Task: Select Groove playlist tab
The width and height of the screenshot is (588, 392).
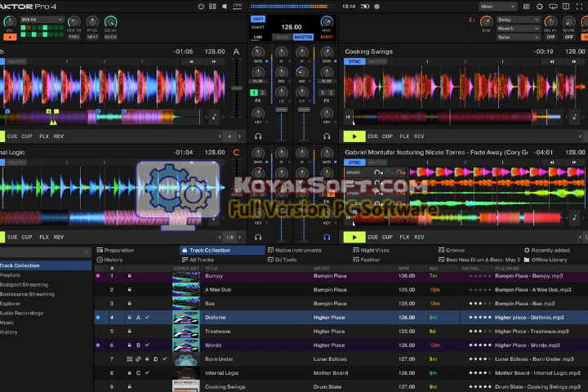Action: click(452, 250)
